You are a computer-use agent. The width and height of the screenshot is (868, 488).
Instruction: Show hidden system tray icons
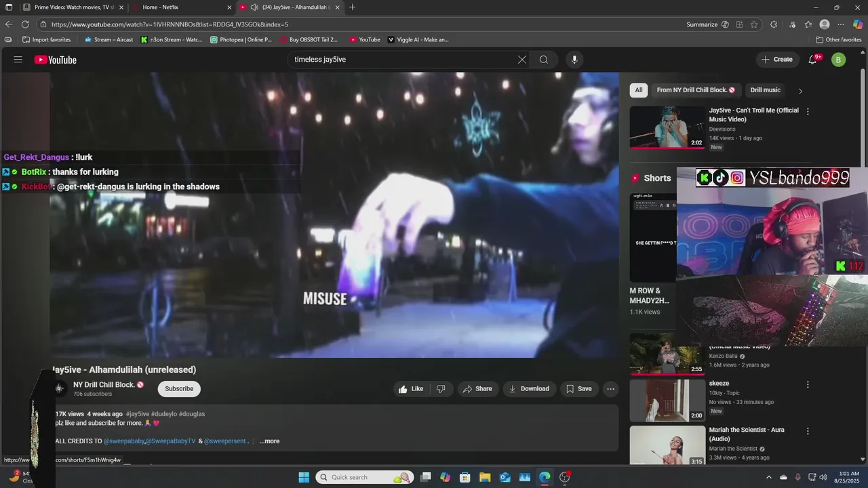(769, 477)
